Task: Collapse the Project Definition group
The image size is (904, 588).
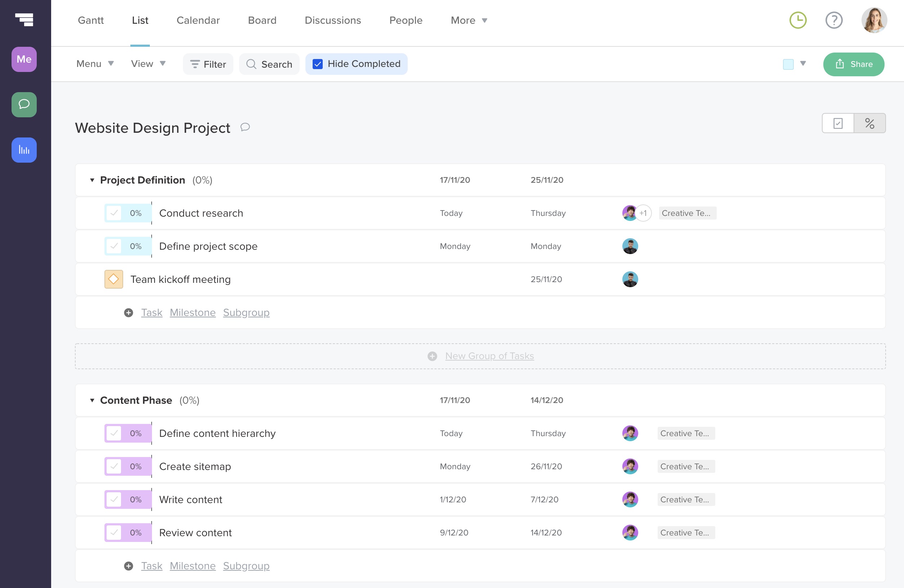Action: pos(92,180)
